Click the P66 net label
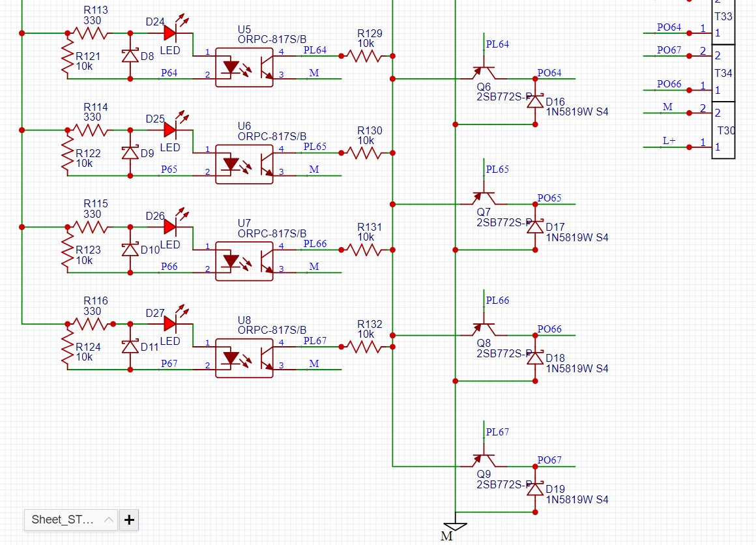 click(x=169, y=267)
